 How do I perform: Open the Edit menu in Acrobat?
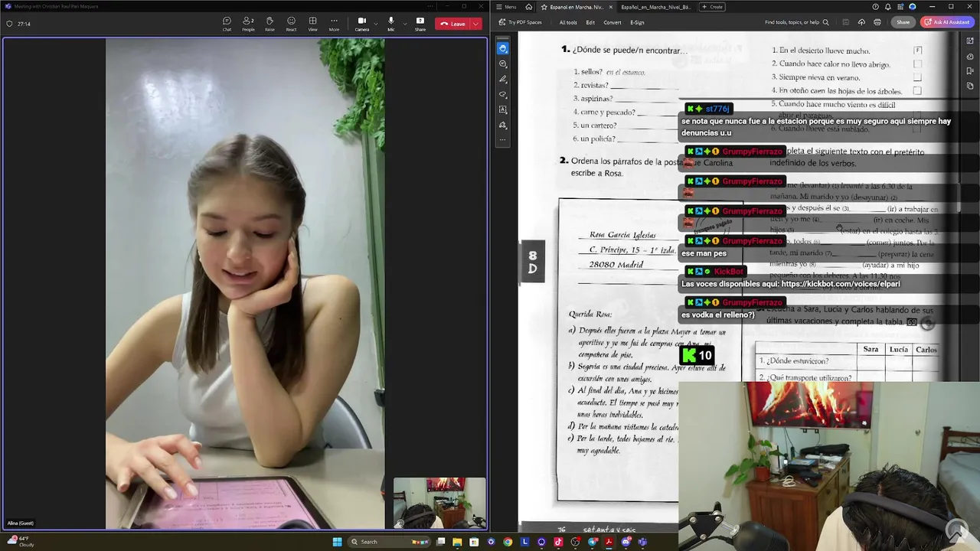pos(590,22)
